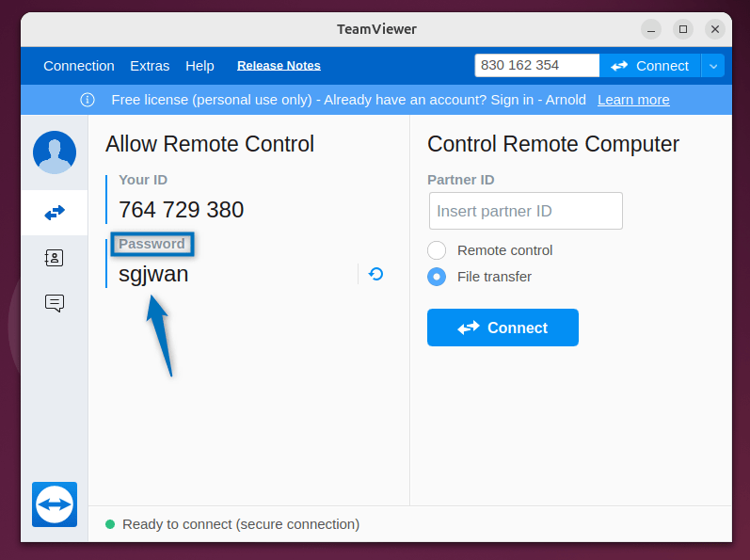Image resolution: width=750 pixels, height=560 pixels.
Task: Open the Release Notes link
Action: click(x=279, y=66)
